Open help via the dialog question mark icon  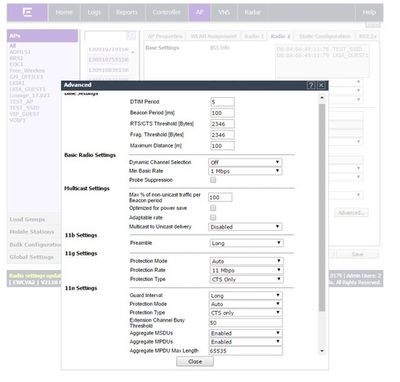[311, 85]
